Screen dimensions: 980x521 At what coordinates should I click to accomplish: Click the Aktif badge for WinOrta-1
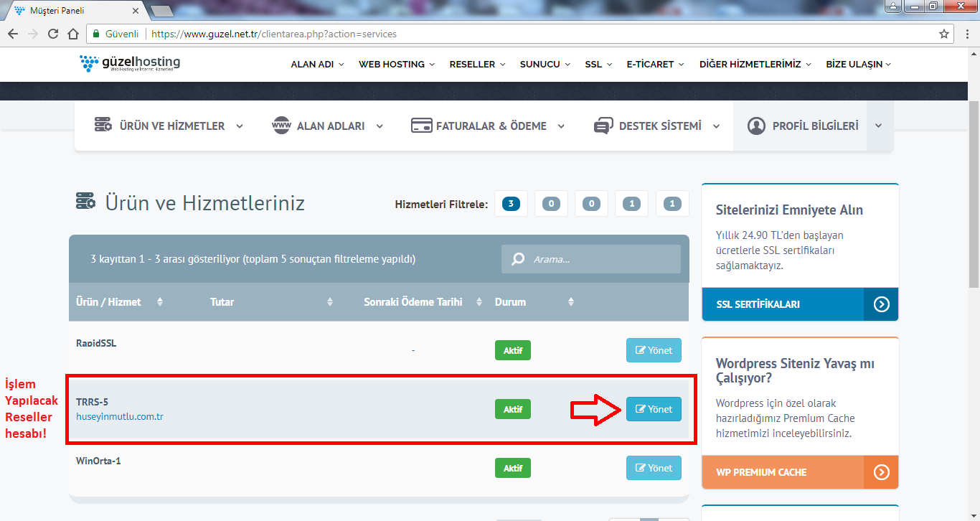point(513,468)
